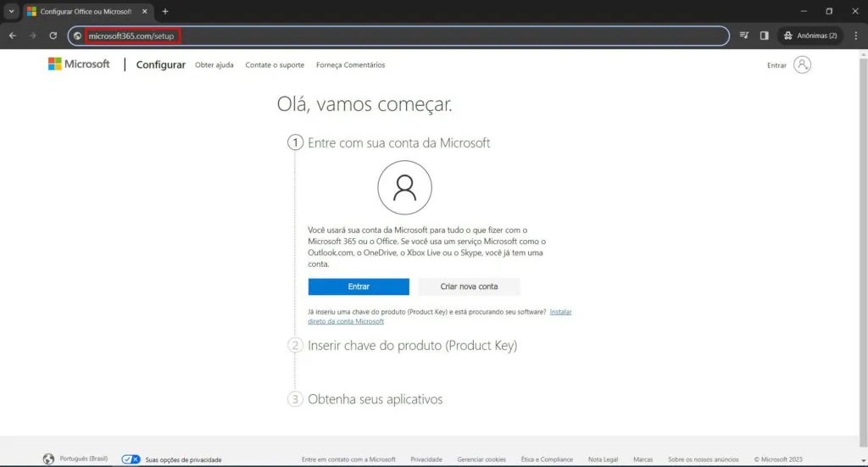Open the Anônimas incognito profile button
Image resolution: width=868 pixels, height=467 pixels.
click(x=810, y=36)
